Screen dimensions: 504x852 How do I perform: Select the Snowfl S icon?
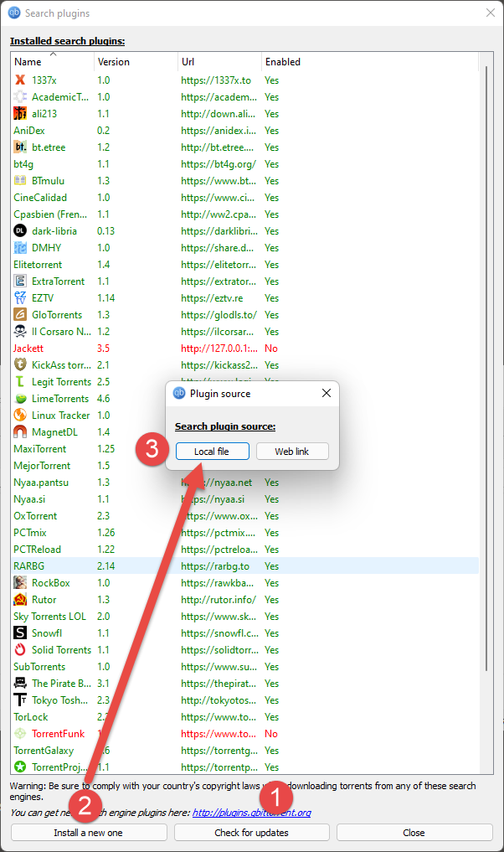(x=20, y=633)
